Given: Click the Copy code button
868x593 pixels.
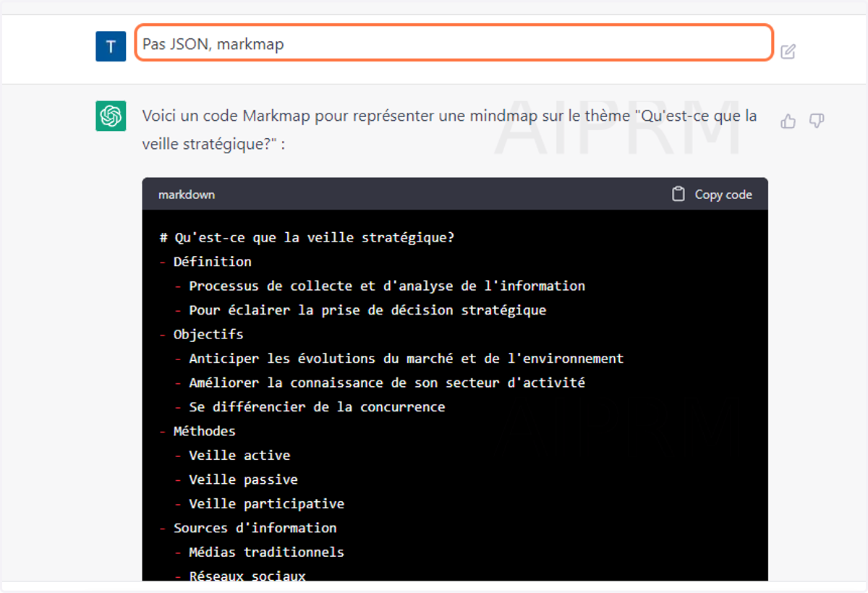Looking at the screenshot, I should [712, 195].
